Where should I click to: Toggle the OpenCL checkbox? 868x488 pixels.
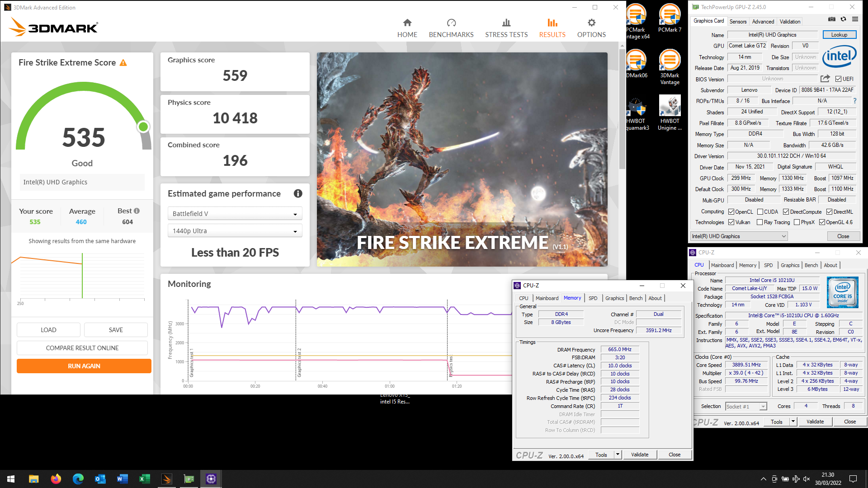coord(731,211)
